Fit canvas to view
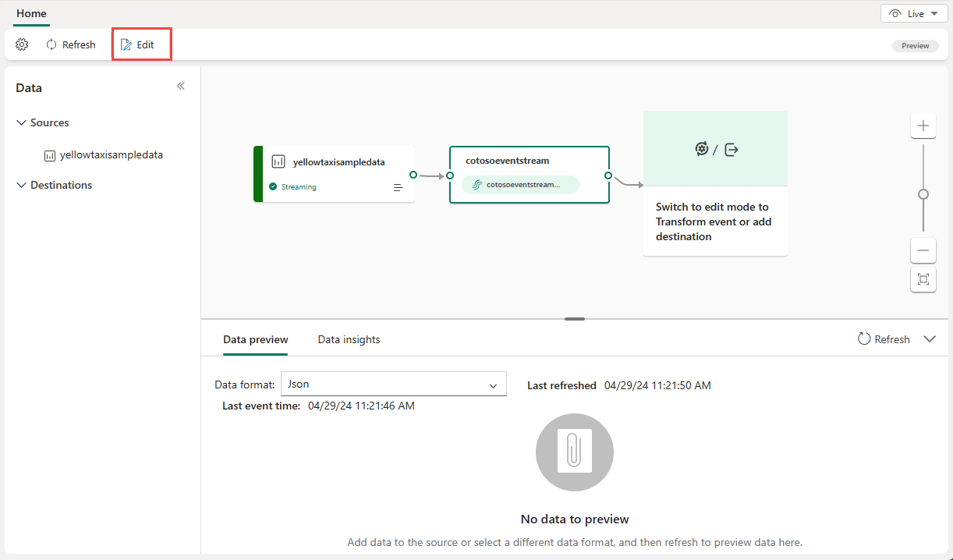This screenshot has height=560, width=953. point(923,279)
